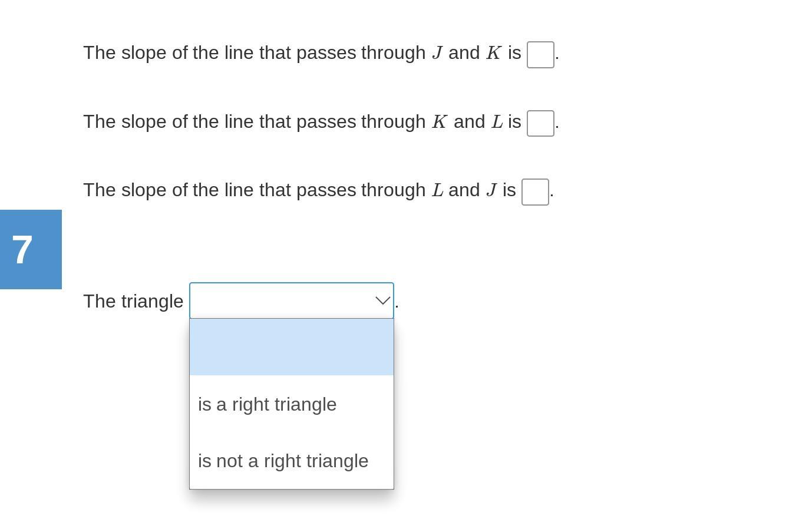Click the italic L in the second sentence
This screenshot has height=532, width=799.
click(497, 122)
